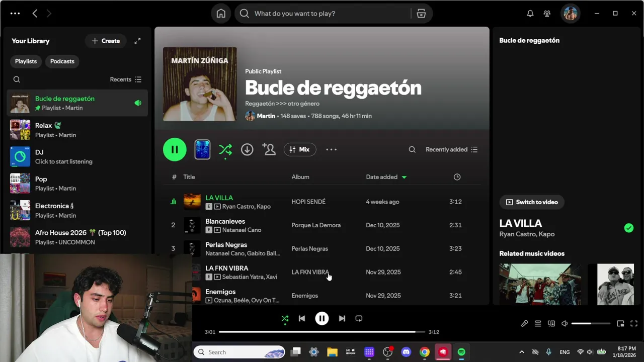Skip to next track

342,318
